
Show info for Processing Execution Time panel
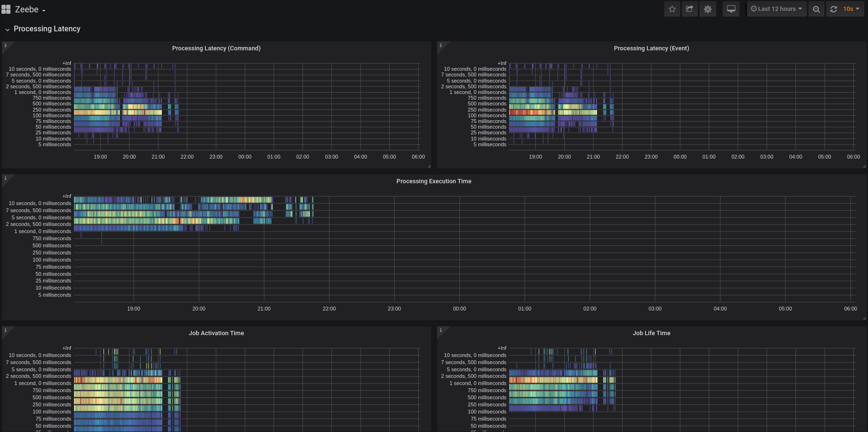6,178
